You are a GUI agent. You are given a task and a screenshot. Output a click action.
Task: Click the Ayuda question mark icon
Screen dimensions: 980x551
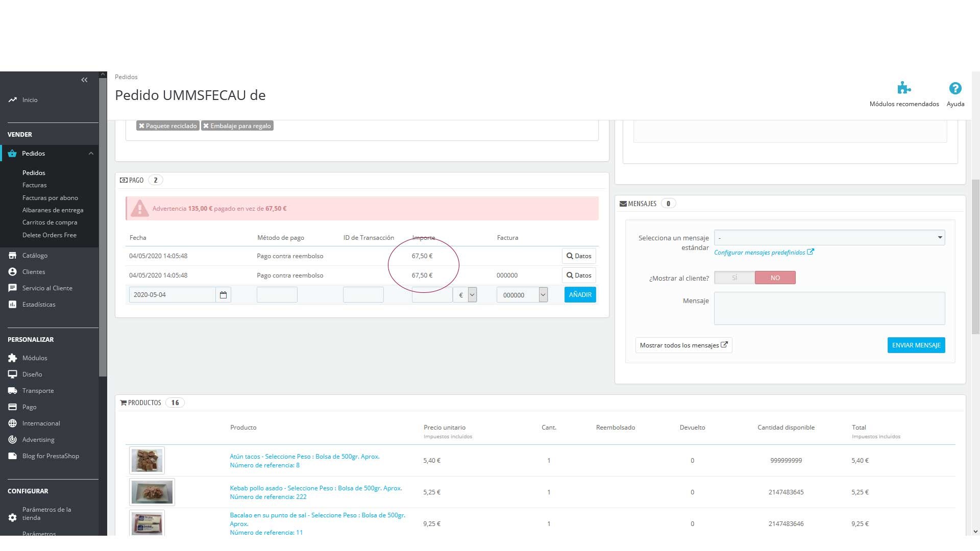(x=955, y=88)
